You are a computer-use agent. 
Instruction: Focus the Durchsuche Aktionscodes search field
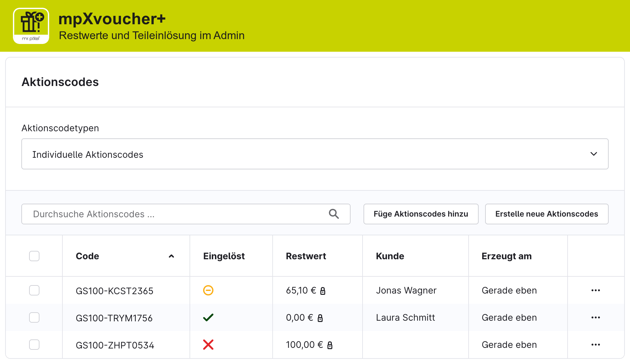(x=186, y=214)
